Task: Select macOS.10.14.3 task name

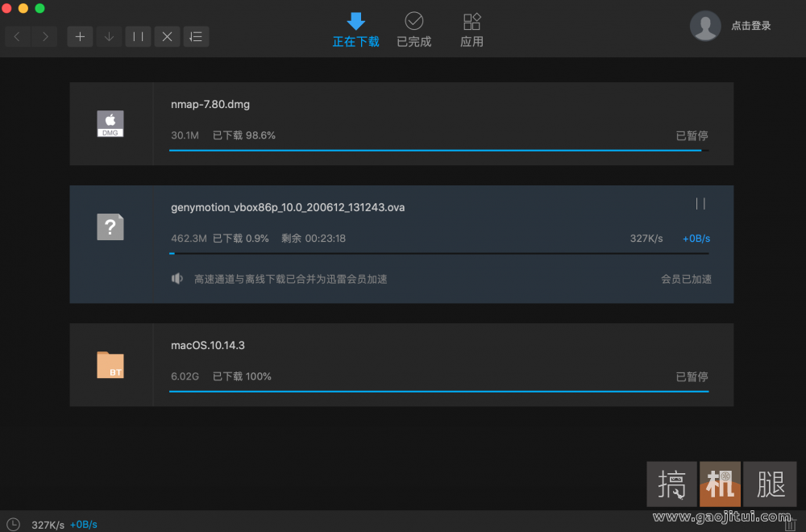Action: pos(208,346)
